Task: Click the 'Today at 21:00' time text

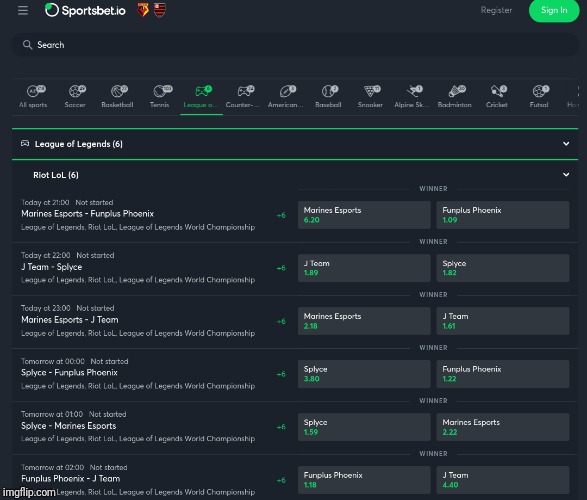Action: pyautogui.click(x=45, y=202)
